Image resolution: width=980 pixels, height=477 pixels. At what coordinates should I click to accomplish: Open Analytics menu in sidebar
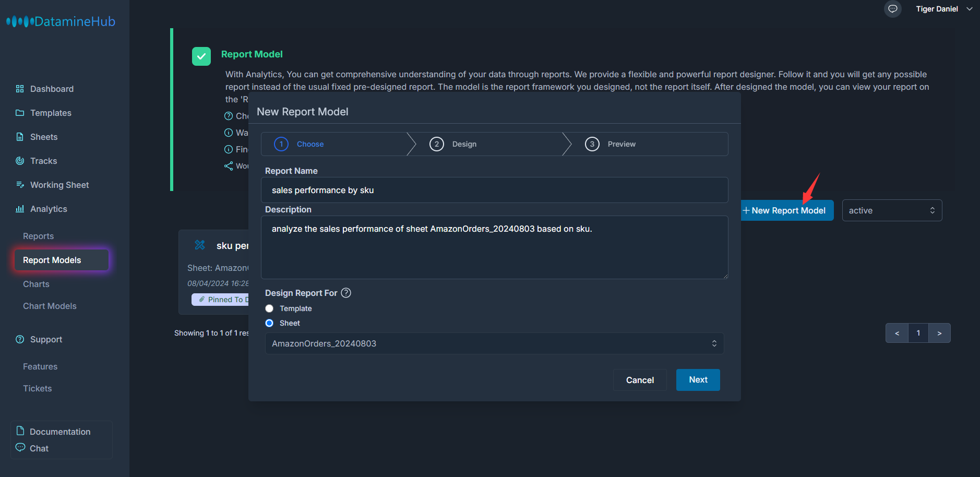point(49,209)
